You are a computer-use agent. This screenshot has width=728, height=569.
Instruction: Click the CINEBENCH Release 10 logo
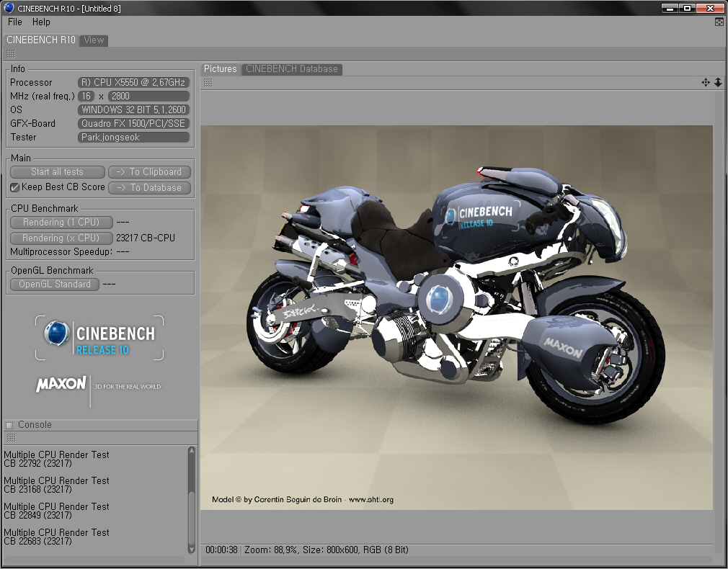point(99,337)
